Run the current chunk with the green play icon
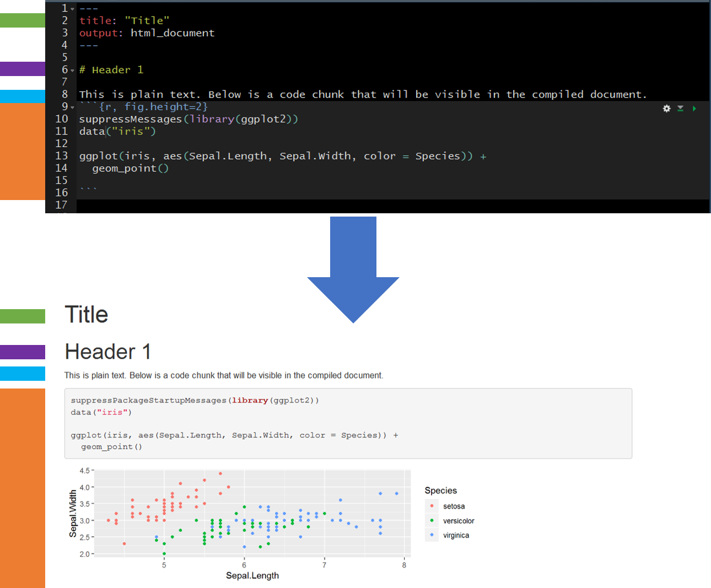711x588 pixels. pos(694,109)
